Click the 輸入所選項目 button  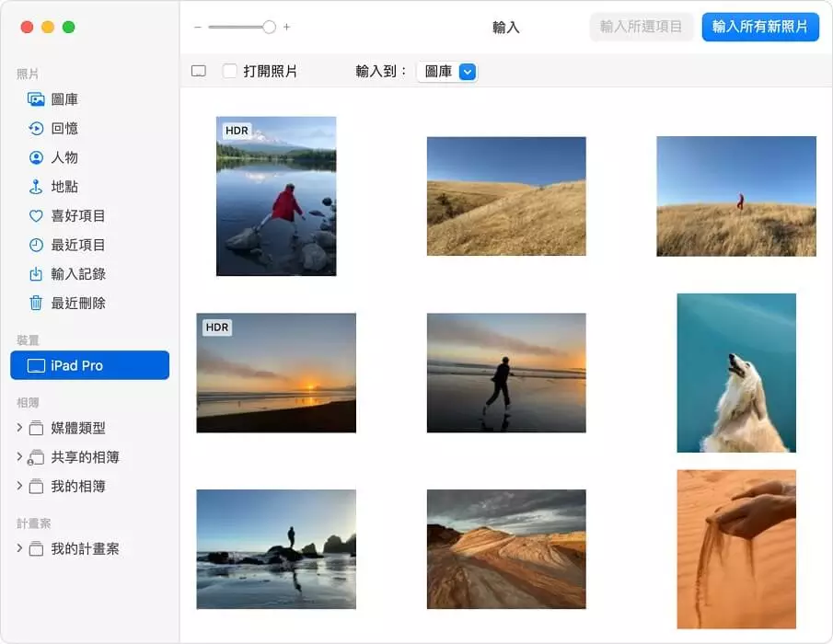[642, 27]
